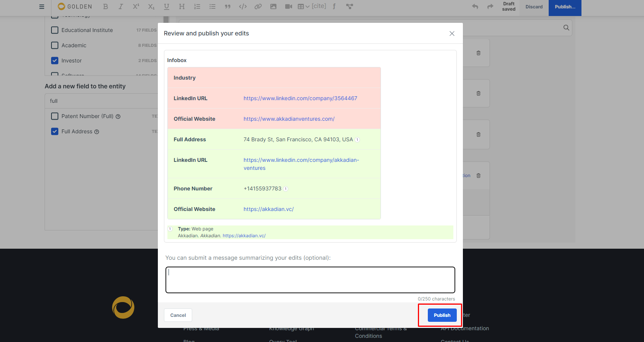Click the new field search input

101,101
